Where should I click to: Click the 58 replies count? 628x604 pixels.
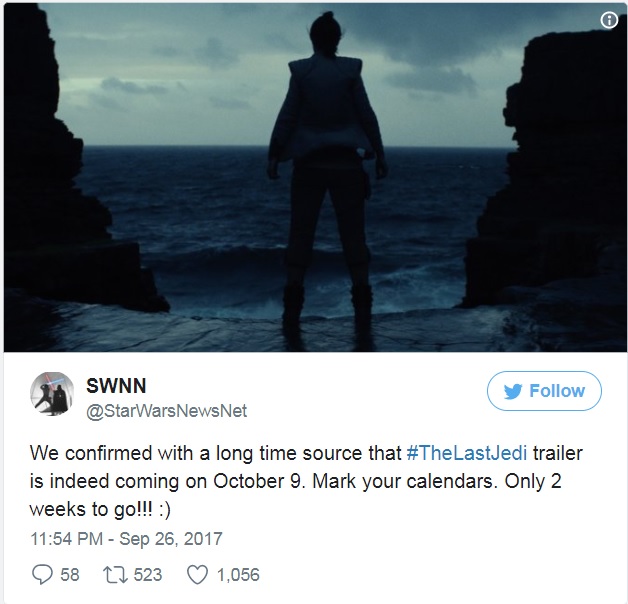(70, 575)
